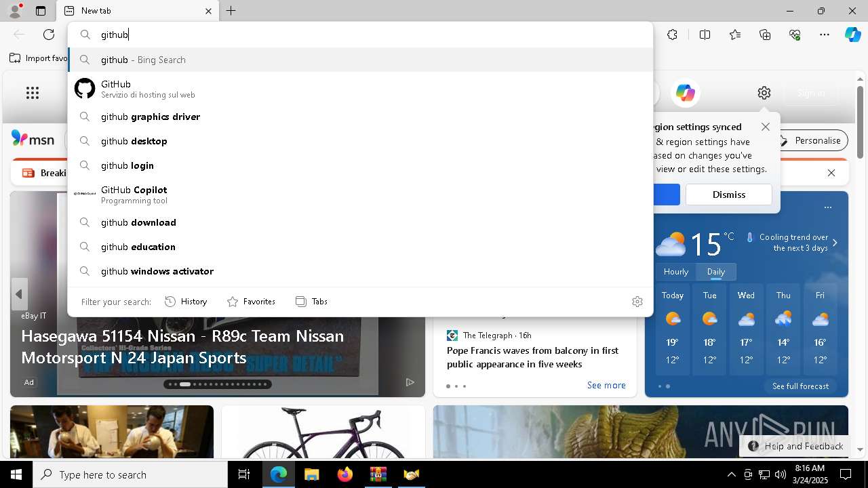868x488 pixels.
Task: Close the New tab tab
Action: pos(208,11)
